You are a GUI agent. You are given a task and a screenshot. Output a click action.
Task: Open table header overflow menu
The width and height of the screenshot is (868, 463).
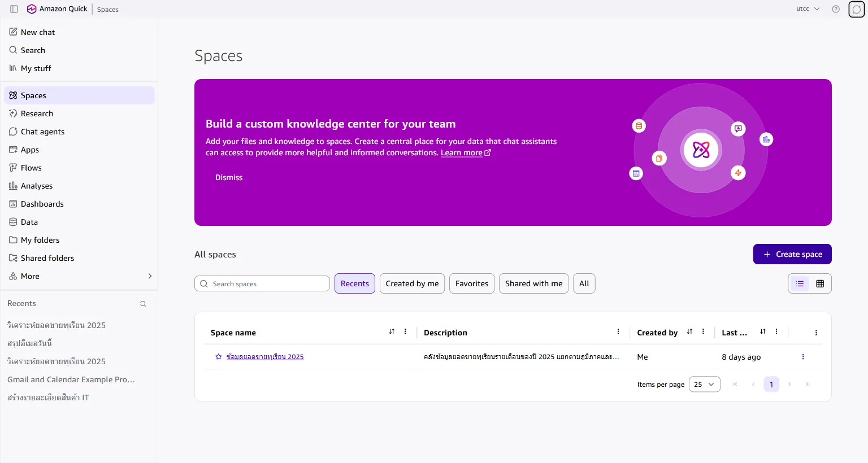[x=816, y=333]
